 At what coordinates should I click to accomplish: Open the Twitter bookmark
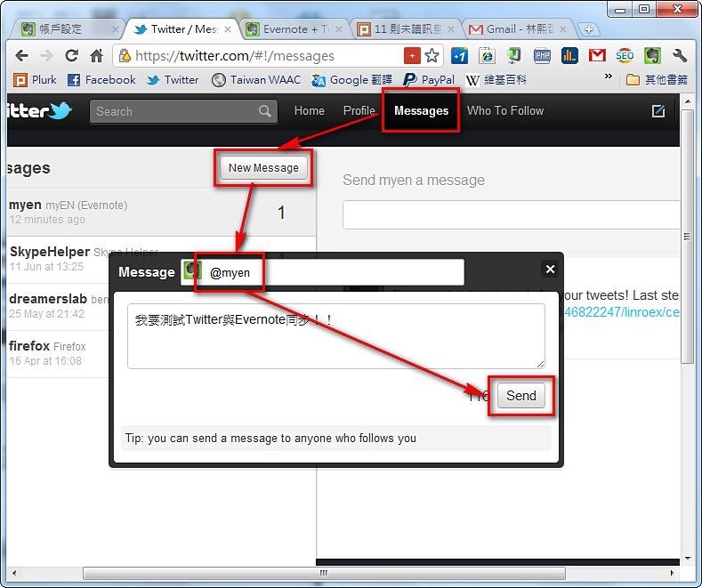(x=173, y=80)
